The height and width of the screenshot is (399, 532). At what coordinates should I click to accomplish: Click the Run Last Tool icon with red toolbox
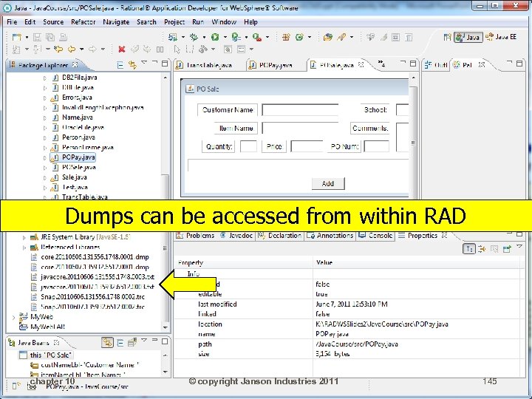(257, 37)
